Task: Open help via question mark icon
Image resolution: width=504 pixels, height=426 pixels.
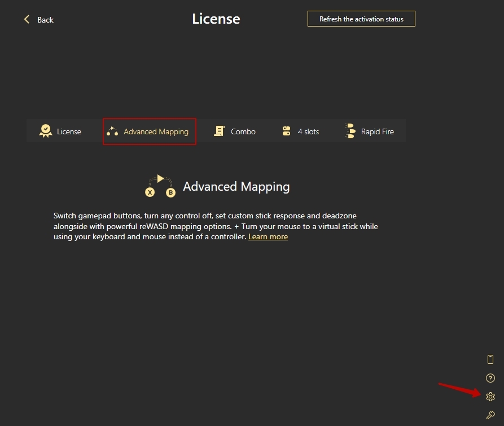Action: click(x=490, y=378)
